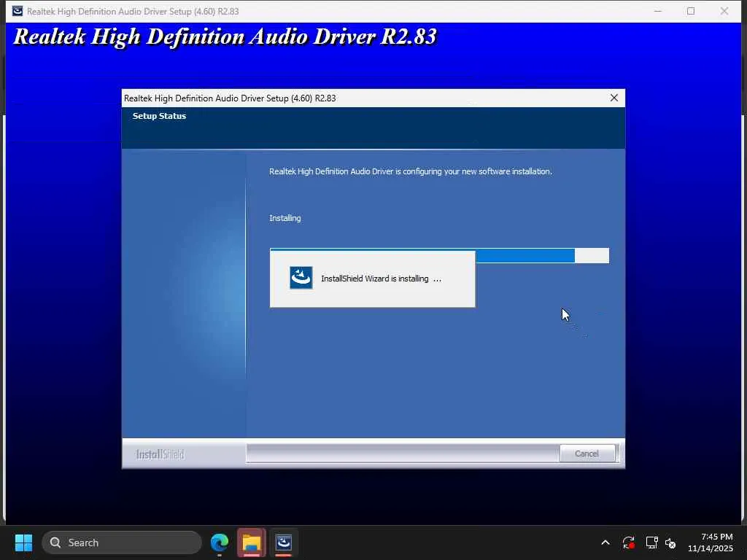Cancel the Realtek driver installation
Screen dimensions: 747x560
tap(587, 454)
